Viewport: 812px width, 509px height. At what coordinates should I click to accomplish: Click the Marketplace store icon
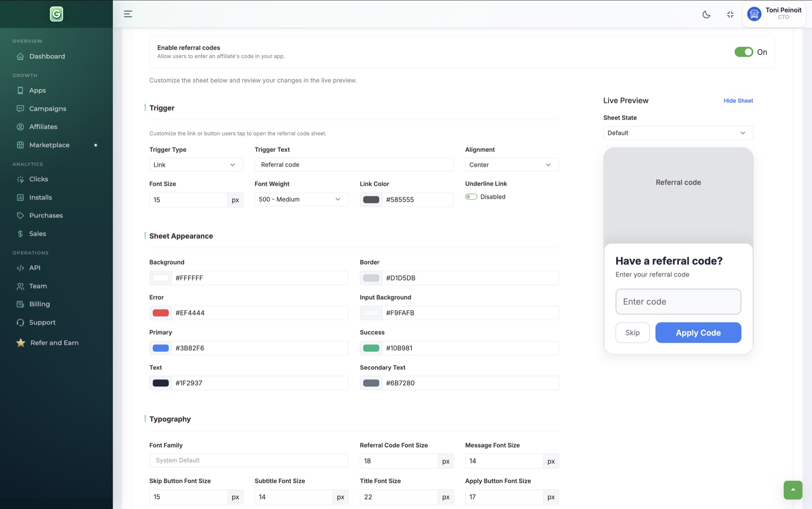(20, 145)
